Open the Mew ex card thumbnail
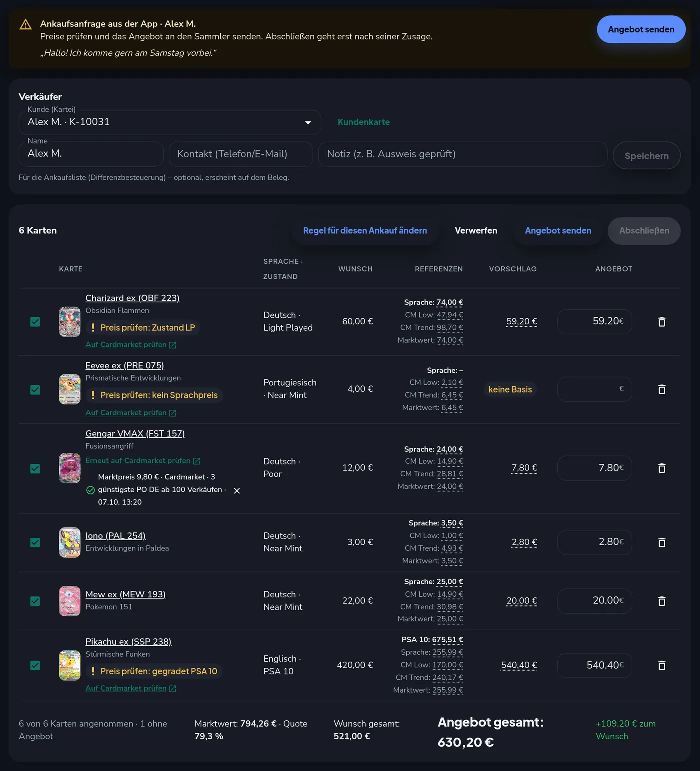Viewport: 700px width, 771px height. coord(70,601)
